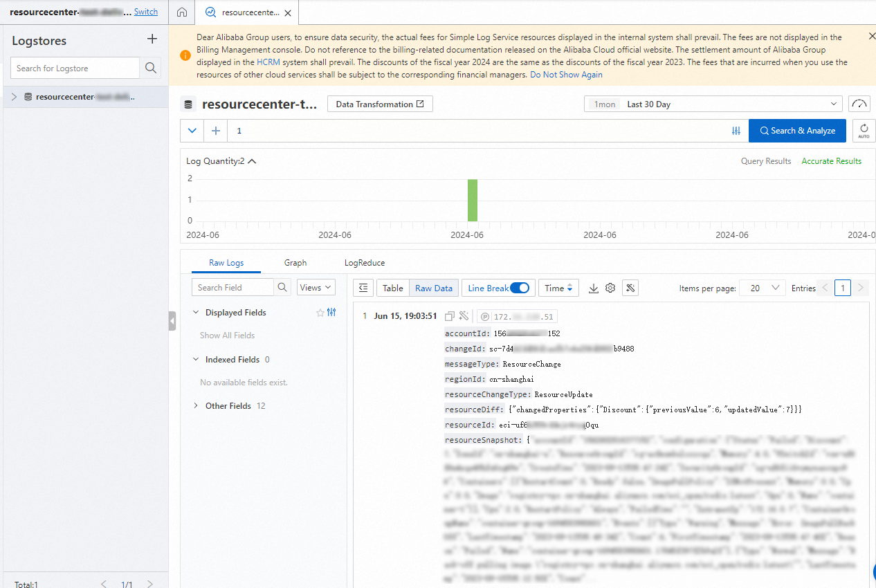The width and height of the screenshot is (876, 588).
Task: Click the toolbar format tool icon after the gear
Action: tap(630, 288)
